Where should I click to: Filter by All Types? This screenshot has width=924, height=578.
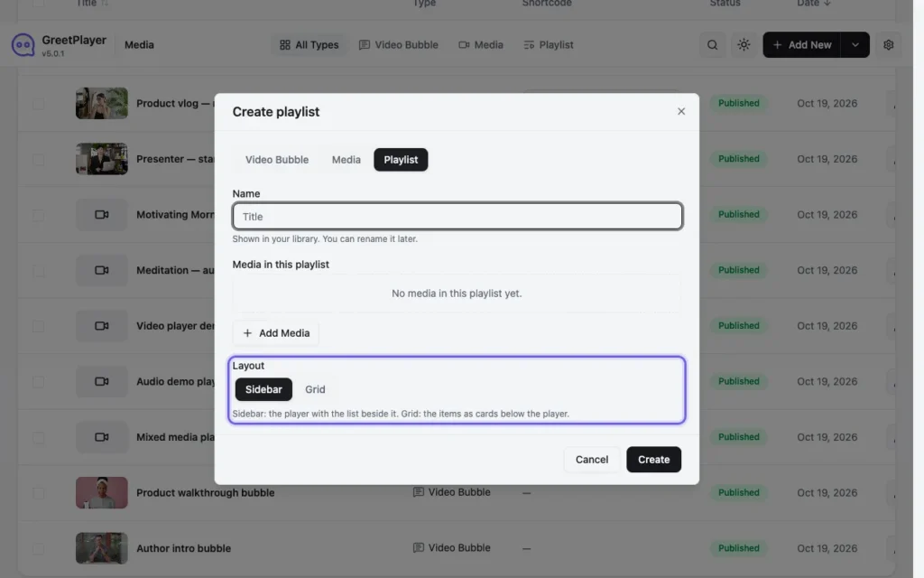(x=309, y=45)
